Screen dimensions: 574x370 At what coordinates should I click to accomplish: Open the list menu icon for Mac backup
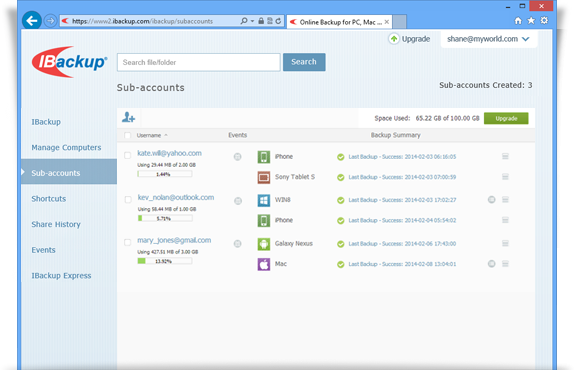tap(505, 264)
